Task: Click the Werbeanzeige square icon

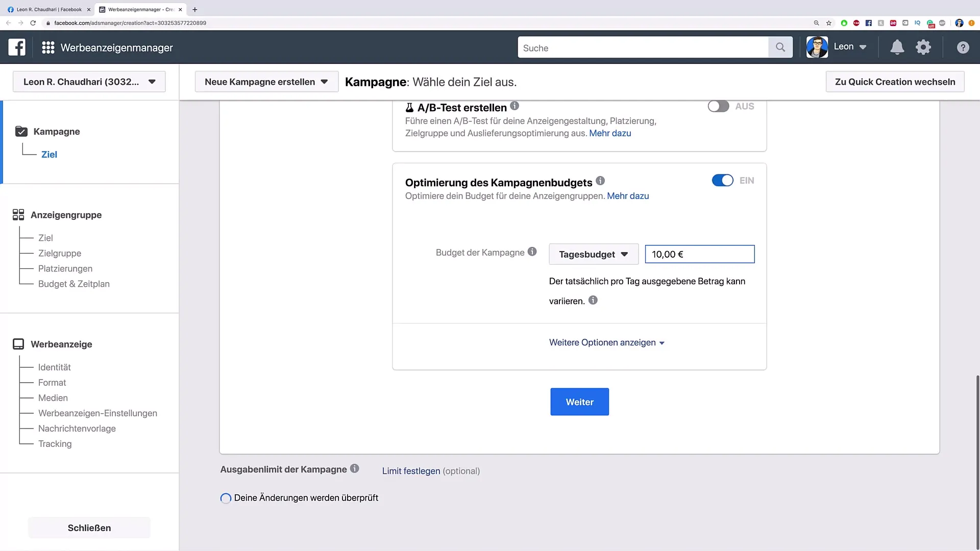Action: tap(18, 344)
